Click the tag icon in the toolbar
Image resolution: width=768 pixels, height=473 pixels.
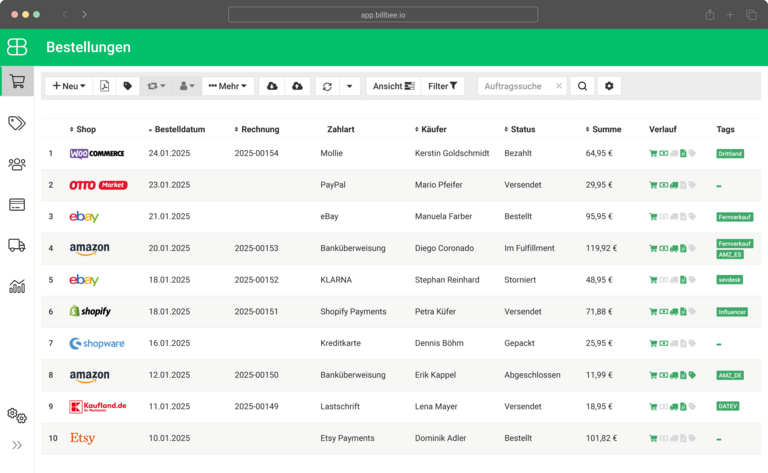(128, 86)
